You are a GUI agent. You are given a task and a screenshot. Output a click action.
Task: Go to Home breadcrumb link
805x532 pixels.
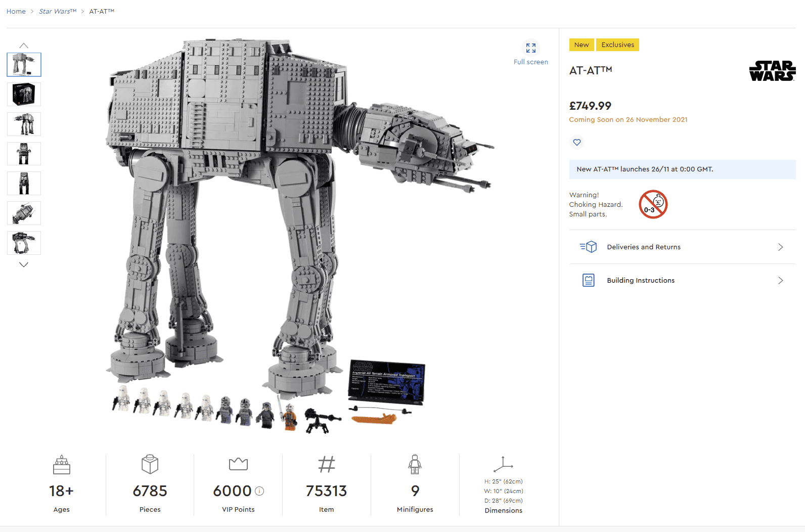16,12
